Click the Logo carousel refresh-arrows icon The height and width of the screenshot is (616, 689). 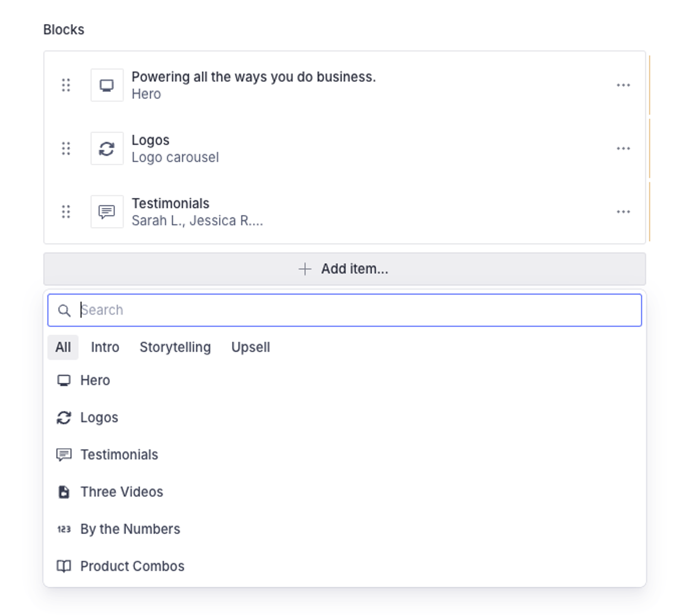pos(107,148)
